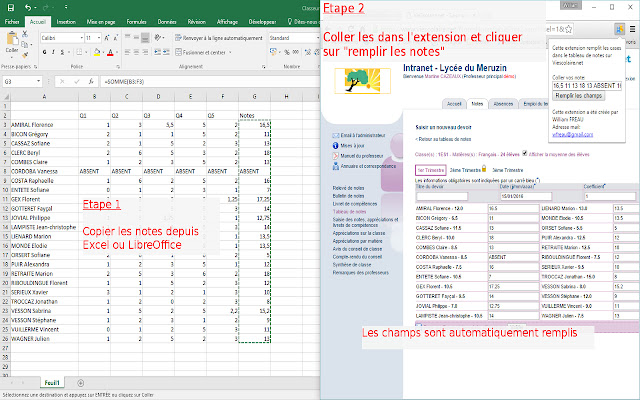Image resolution: width=640 pixels, height=400 pixels.
Task: Open the Alignement dialog launcher
Action: tap(263, 67)
